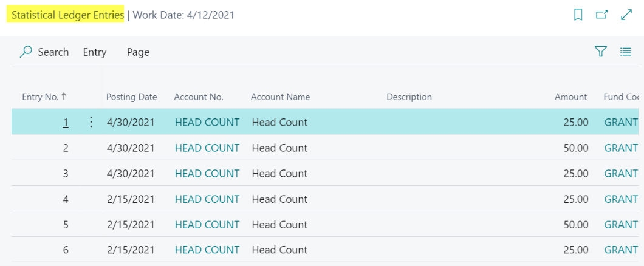Click the Posting Date column header
This screenshot has height=266, width=644.
click(x=131, y=97)
